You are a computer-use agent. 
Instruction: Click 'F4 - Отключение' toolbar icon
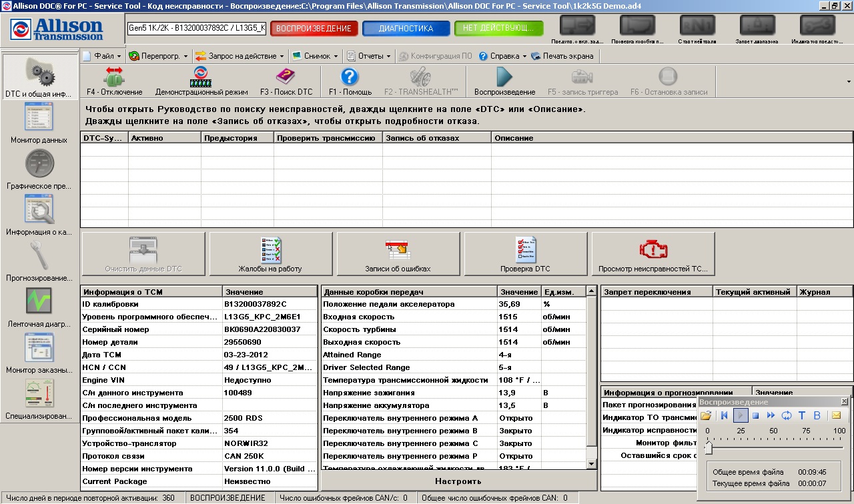tap(115, 81)
